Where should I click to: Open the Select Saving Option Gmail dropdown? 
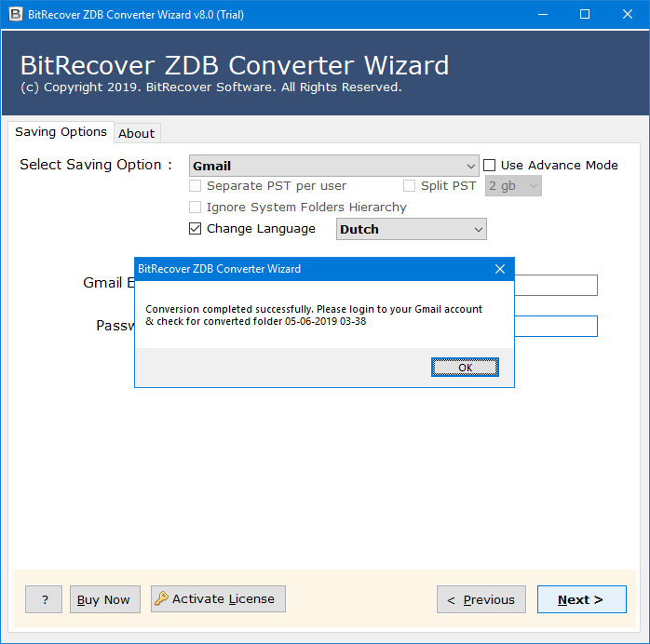(333, 166)
